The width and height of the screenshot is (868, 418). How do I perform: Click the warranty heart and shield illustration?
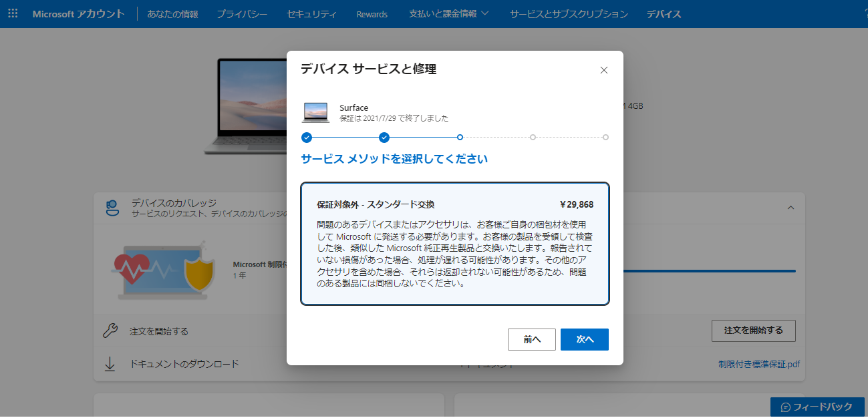[164, 269]
